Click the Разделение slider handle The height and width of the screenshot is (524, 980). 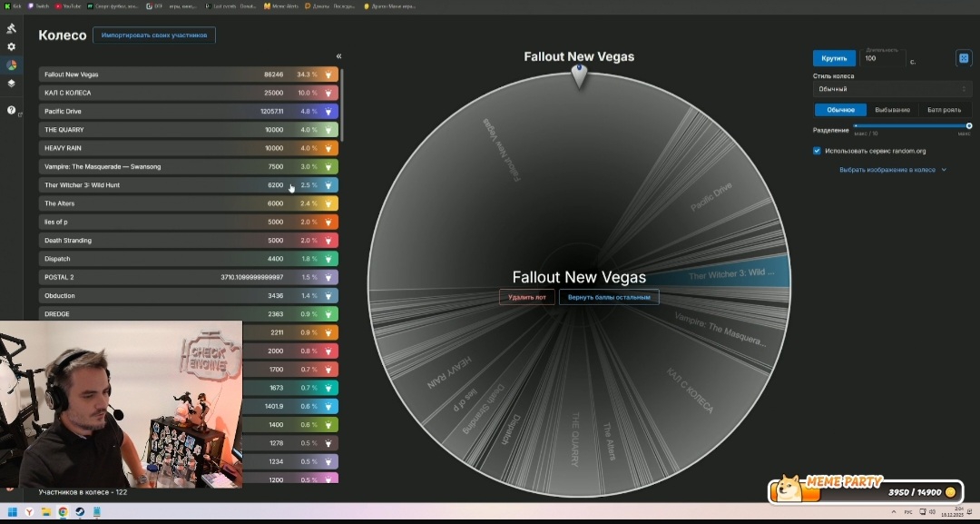click(969, 125)
